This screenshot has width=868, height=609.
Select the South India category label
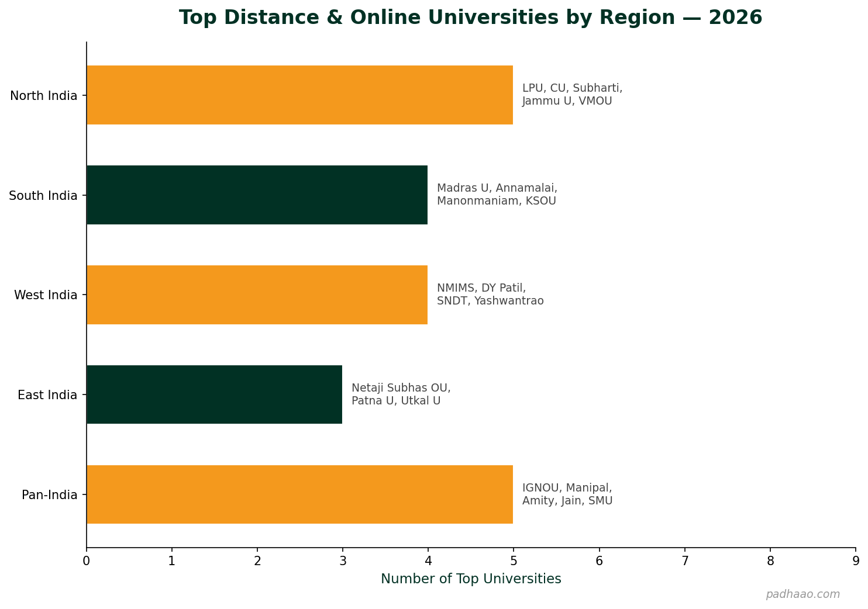tap(43, 195)
